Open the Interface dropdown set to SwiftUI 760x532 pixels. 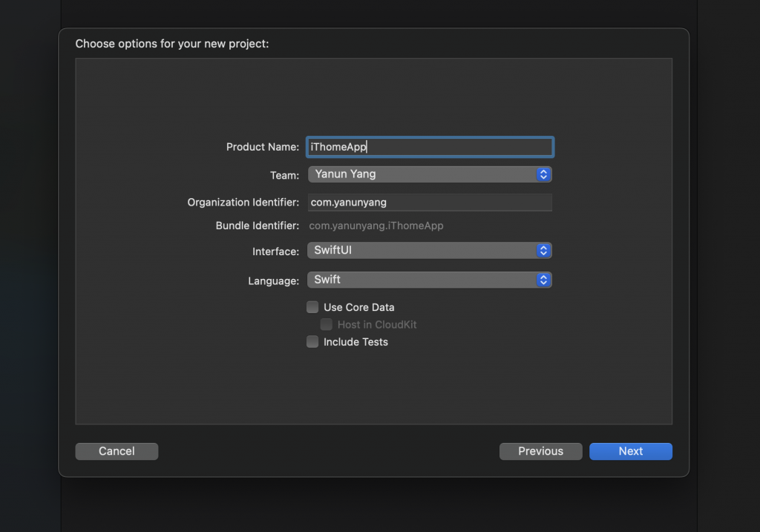click(x=423, y=251)
